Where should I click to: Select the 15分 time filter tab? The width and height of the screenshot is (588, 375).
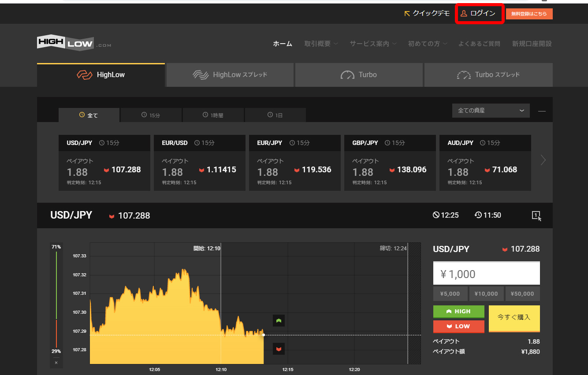pos(151,115)
